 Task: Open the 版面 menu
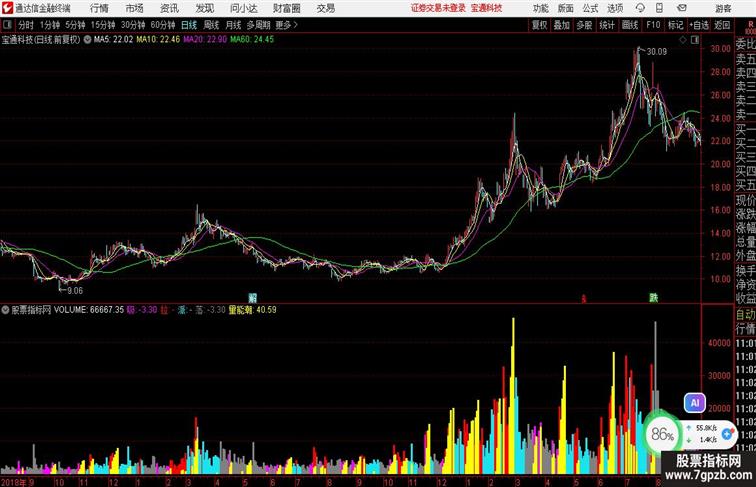[x=565, y=8]
